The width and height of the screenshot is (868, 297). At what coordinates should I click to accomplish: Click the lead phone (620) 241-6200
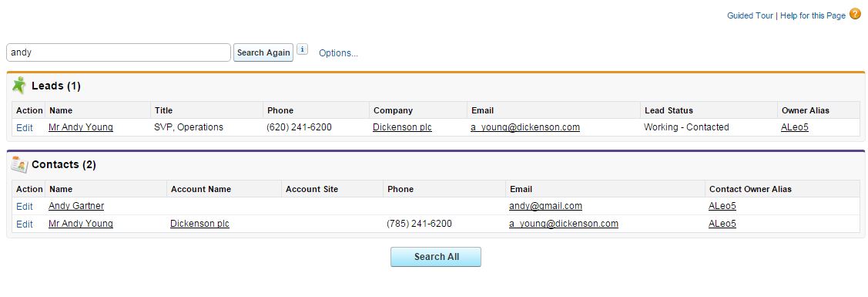tap(299, 127)
